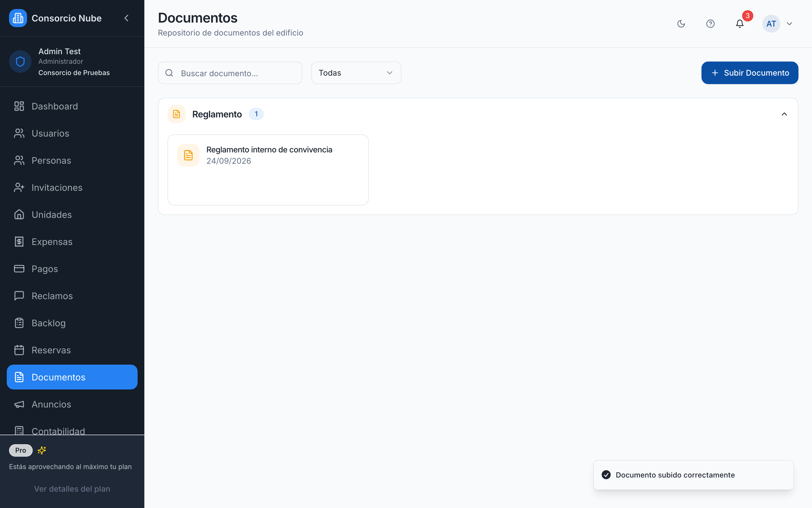This screenshot has width=812, height=508.
Task: Focus the Buscar documento search field
Action: [230, 73]
